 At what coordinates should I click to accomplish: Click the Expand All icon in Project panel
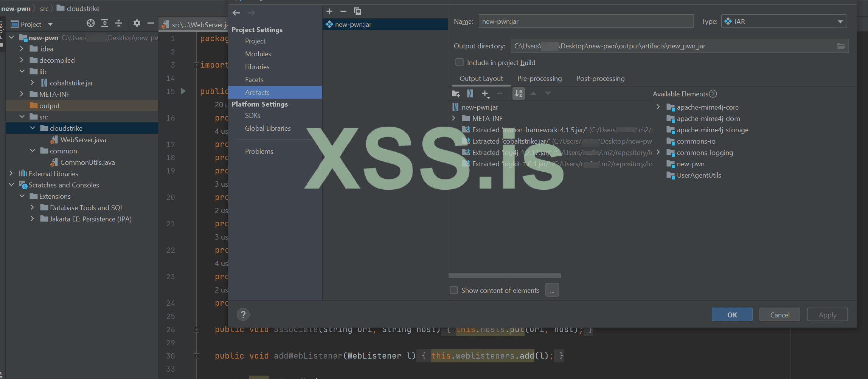coord(105,23)
